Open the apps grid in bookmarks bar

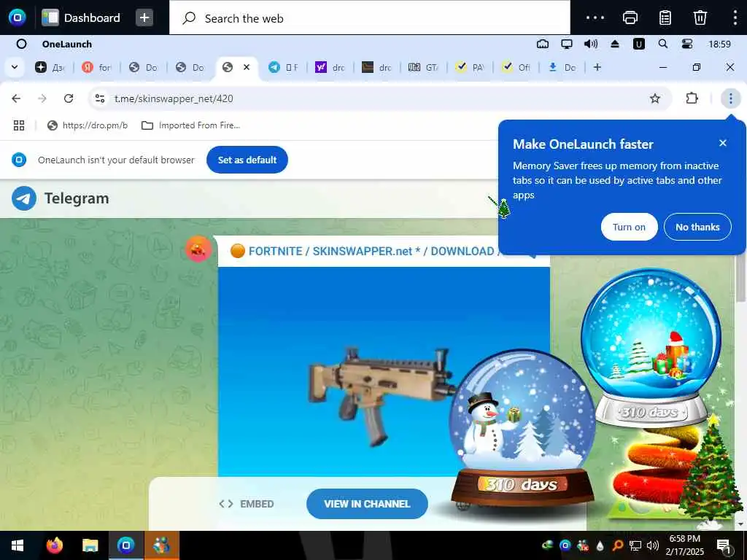pyautogui.click(x=19, y=125)
